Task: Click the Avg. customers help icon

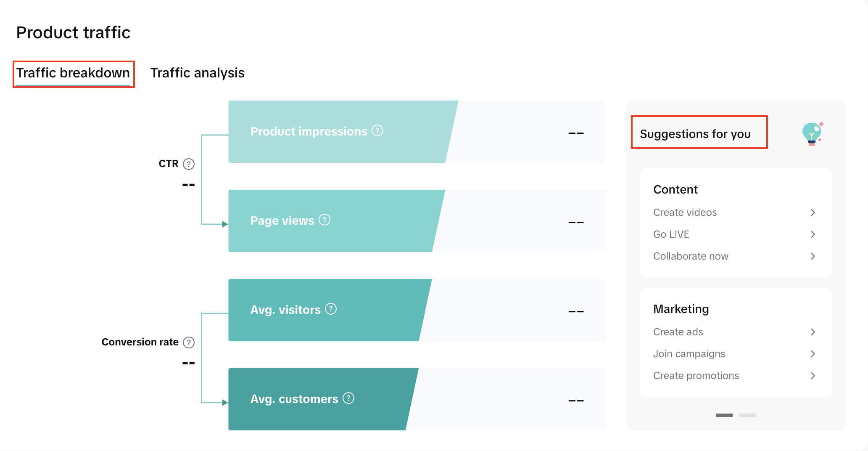Action: [x=348, y=398]
